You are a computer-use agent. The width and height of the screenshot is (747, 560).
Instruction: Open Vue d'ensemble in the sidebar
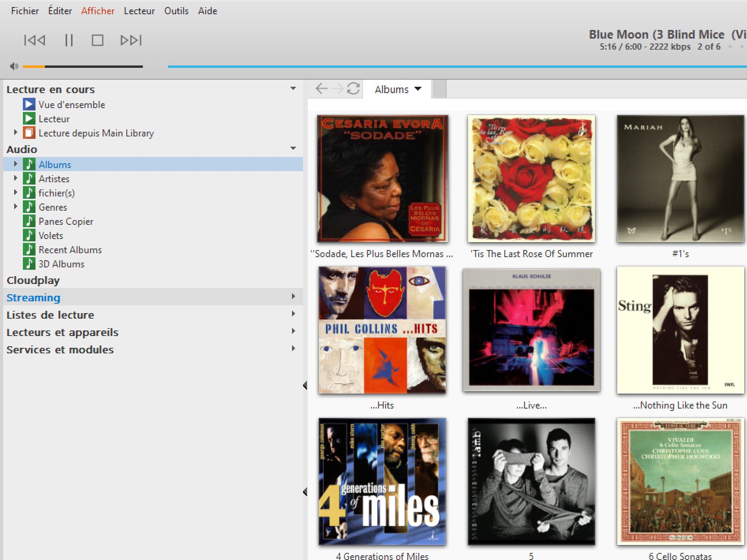click(71, 105)
